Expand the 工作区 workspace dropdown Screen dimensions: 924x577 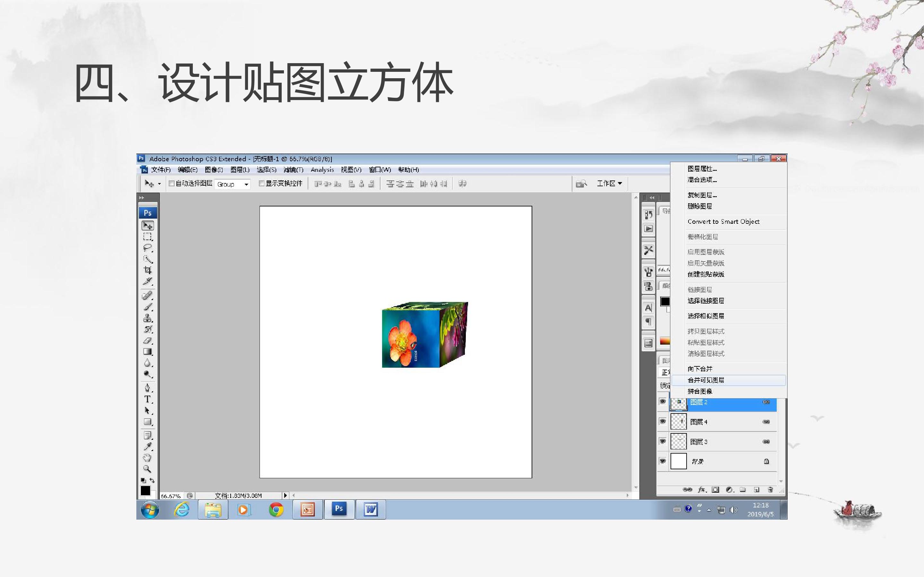(610, 184)
